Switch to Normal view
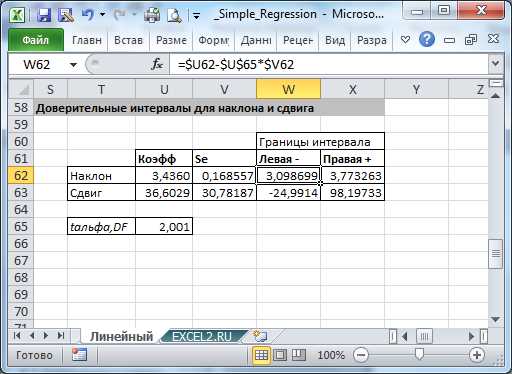Viewport: 512px width, 374px height. (261, 355)
